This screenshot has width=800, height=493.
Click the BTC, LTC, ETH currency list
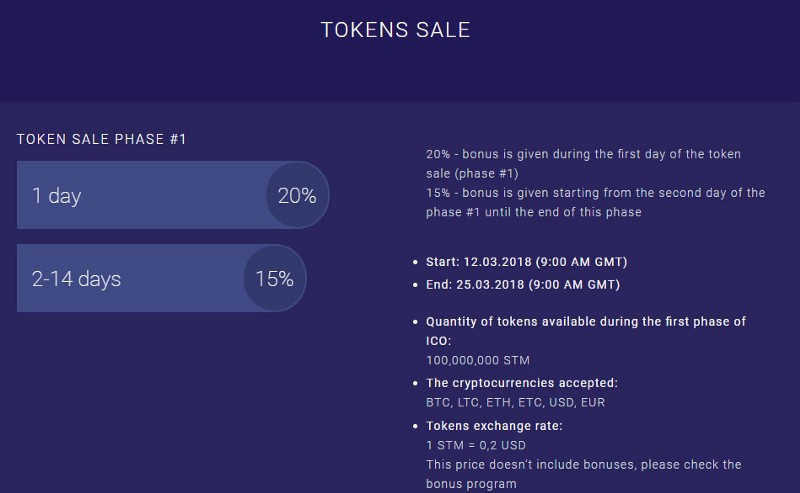[x=515, y=402]
